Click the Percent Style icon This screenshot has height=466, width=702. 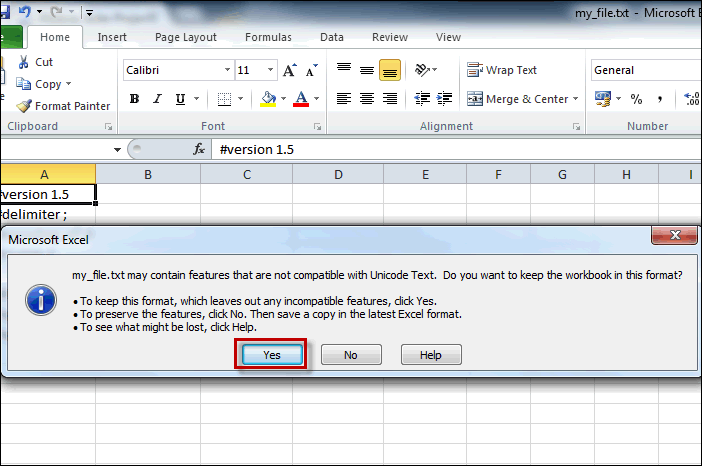636,99
